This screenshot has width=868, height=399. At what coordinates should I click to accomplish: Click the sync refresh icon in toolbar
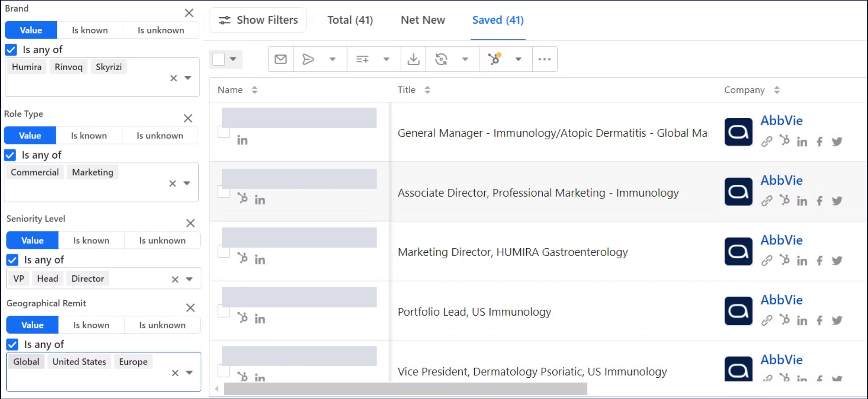441,59
